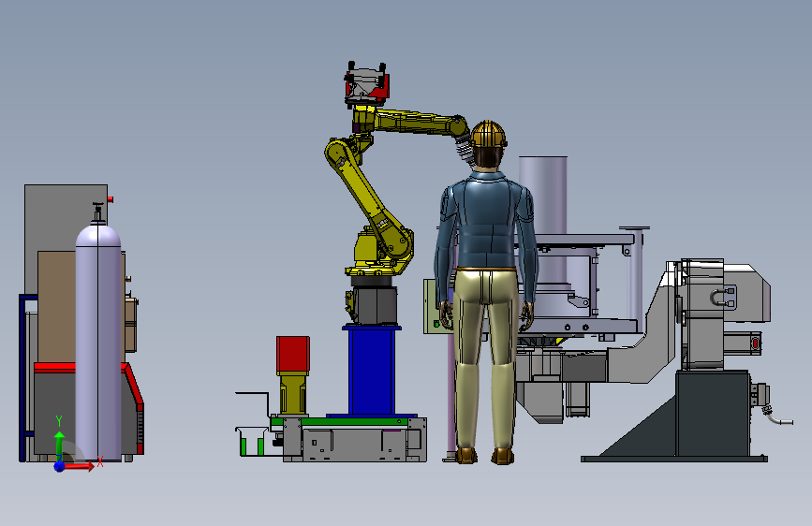Screen dimensions: 812x526
Task: Select the dark gray robot base block
Action: [x=374, y=306]
